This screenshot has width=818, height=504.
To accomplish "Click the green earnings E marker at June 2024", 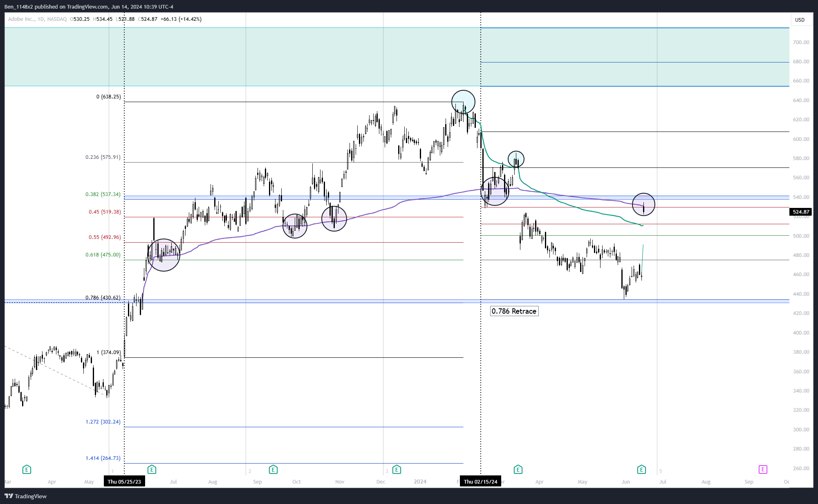I will pos(641,469).
